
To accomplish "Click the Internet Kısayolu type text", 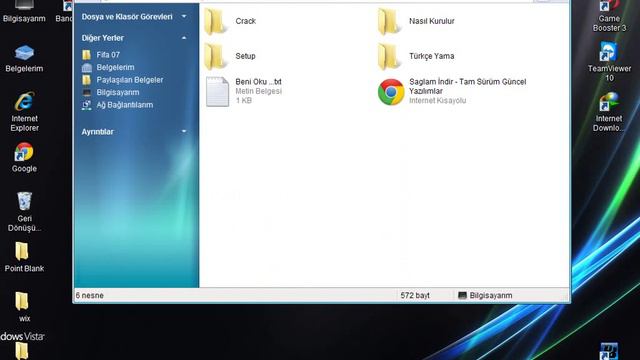I will (x=437, y=101).
